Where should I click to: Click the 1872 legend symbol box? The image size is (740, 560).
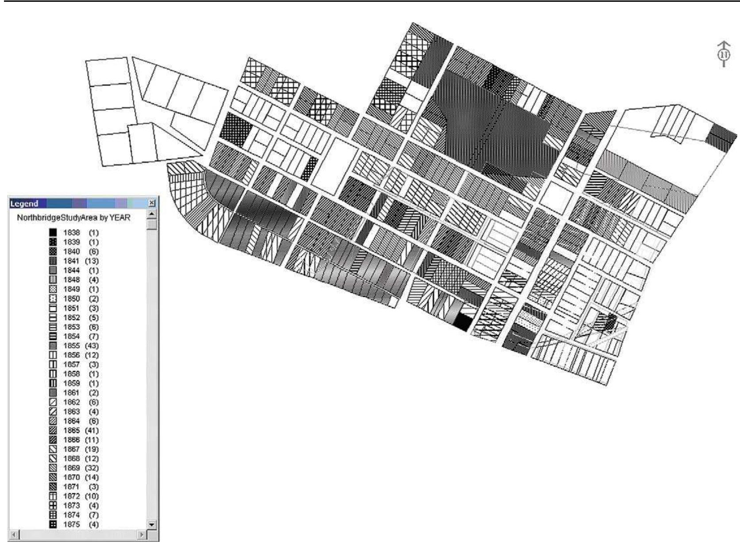coord(53,496)
